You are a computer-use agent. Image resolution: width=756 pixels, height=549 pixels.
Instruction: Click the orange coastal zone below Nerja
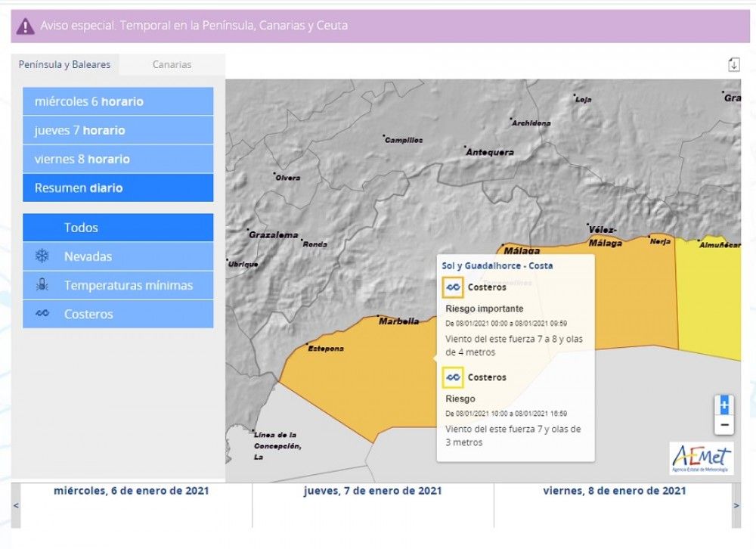click(637, 294)
